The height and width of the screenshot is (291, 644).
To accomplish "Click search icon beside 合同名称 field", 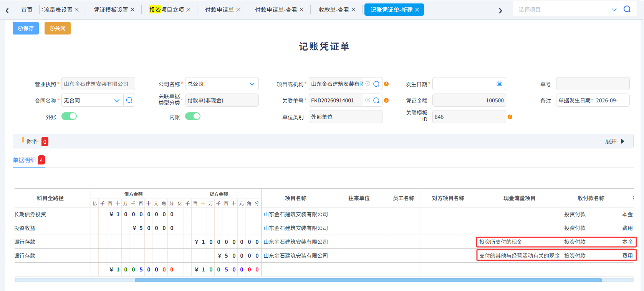I will tap(129, 100).
